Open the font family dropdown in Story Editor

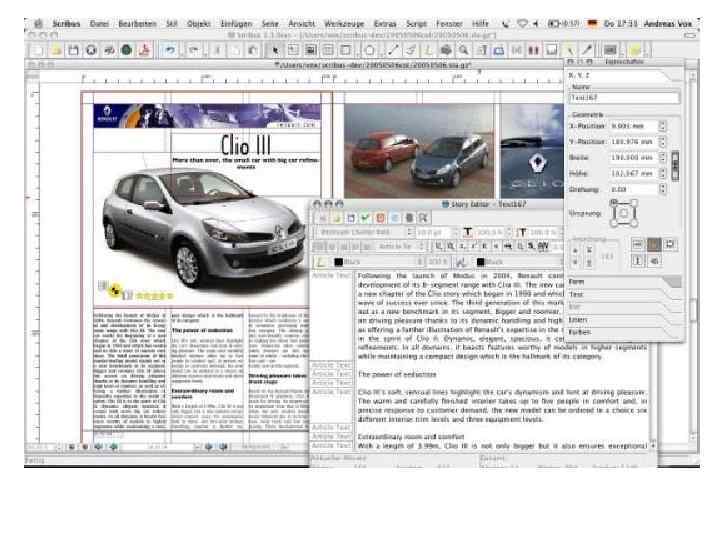363,232
